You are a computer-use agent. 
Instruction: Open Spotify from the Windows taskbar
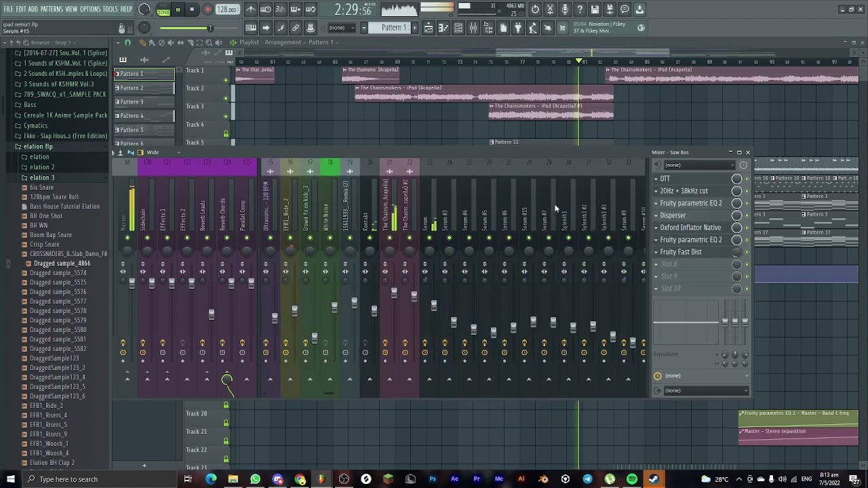coord(631,479)
